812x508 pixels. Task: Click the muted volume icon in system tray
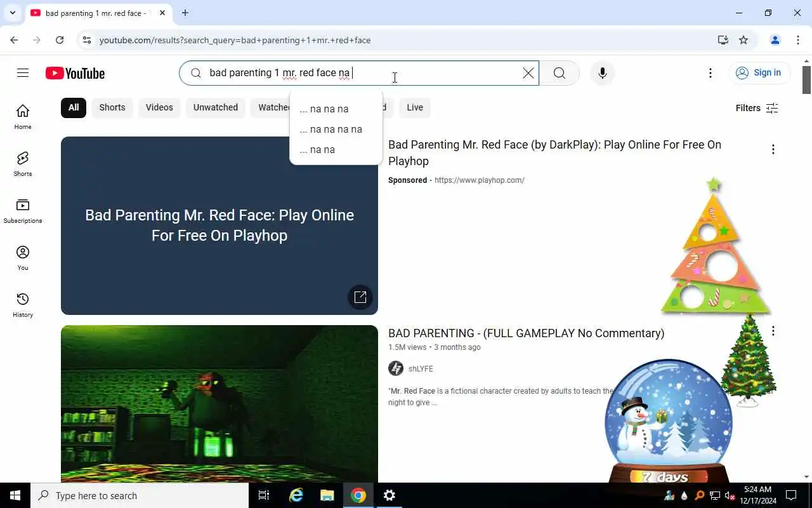coord(730,496)
